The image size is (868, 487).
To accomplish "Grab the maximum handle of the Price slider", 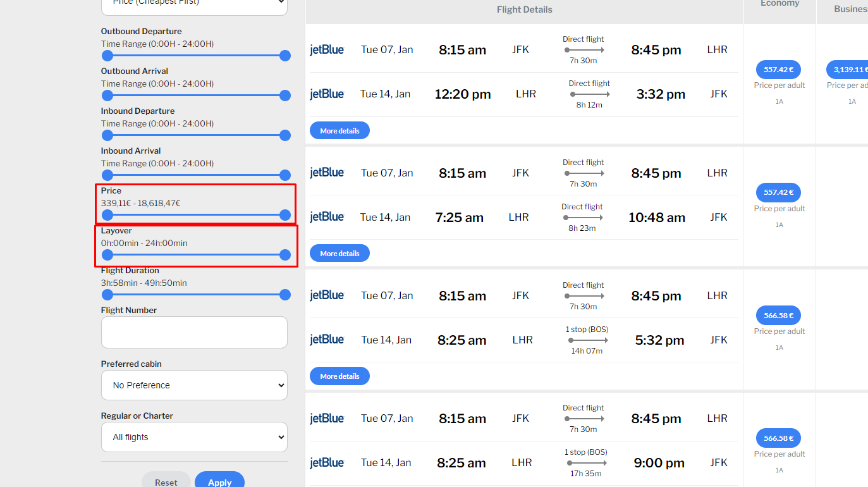I will point(285,215).
